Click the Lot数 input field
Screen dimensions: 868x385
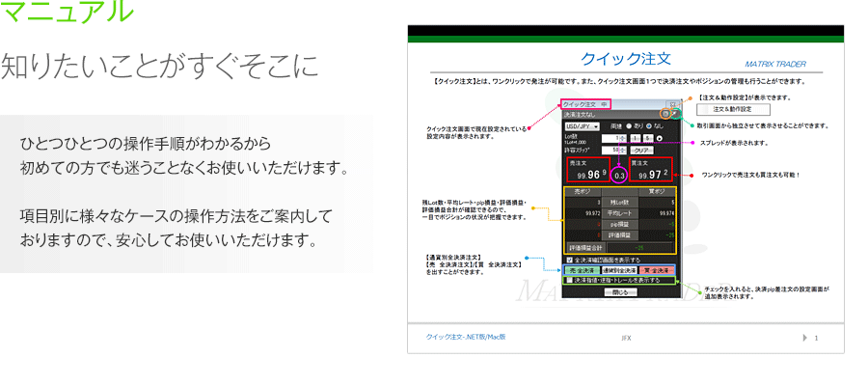tap(610, 139)
